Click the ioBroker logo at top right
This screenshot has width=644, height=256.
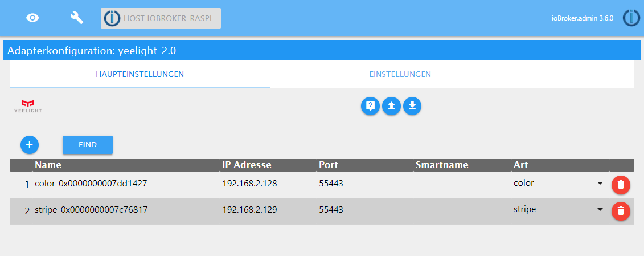click(631, 18)
